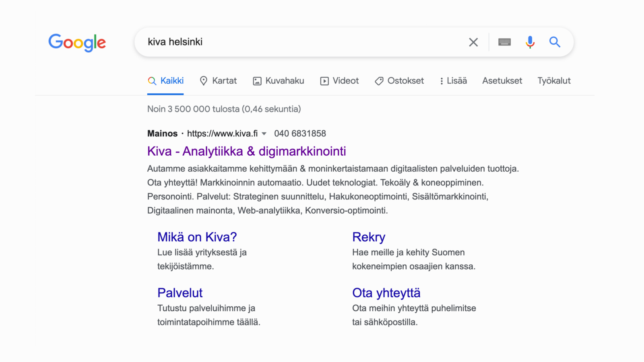Image resolution: width=644 pixels, height=362 pixels.
Task: Open the Mikä on Kiva? sitelink
Action: (197, 237)
